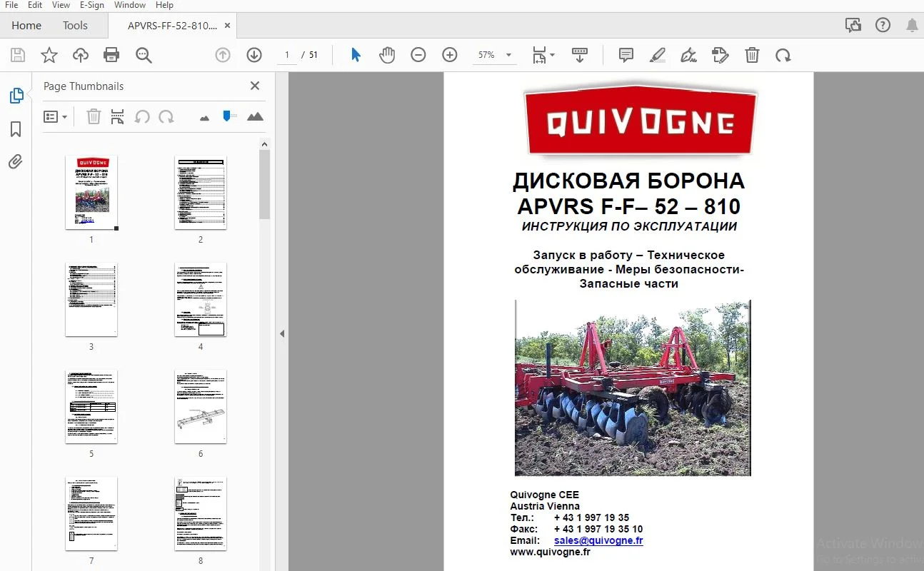This screenshot has height=571, width=924.
Task: Select page 7 thumbnail
Action: pyautogui.click(x=91, y=514)
